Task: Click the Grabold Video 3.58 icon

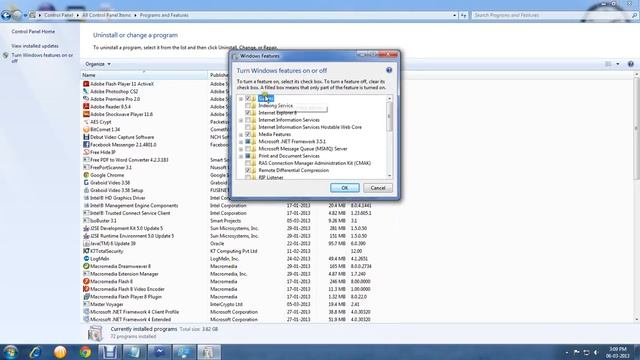Action: click(86, 183)
